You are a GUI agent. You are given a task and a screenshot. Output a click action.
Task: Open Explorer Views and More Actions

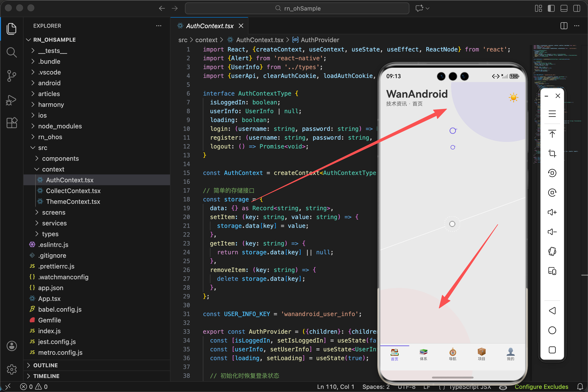[x=159, y=26]
